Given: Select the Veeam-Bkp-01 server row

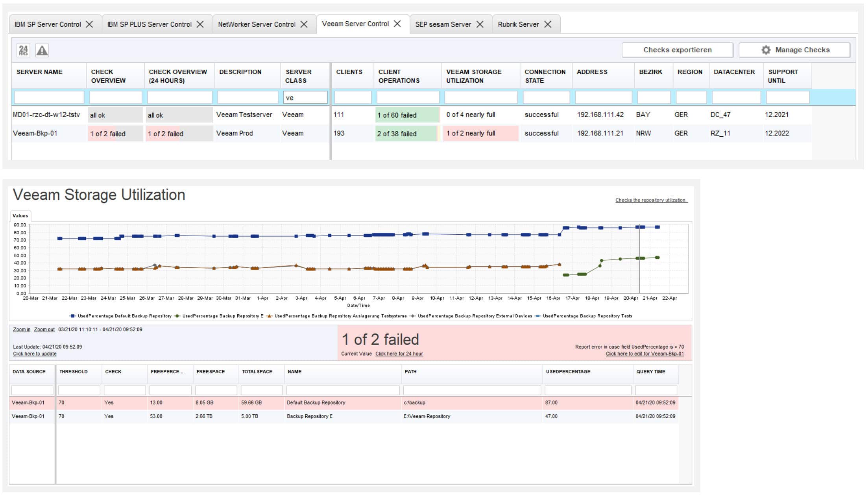Looking at the screenshot, I should [x=35, y=133].
